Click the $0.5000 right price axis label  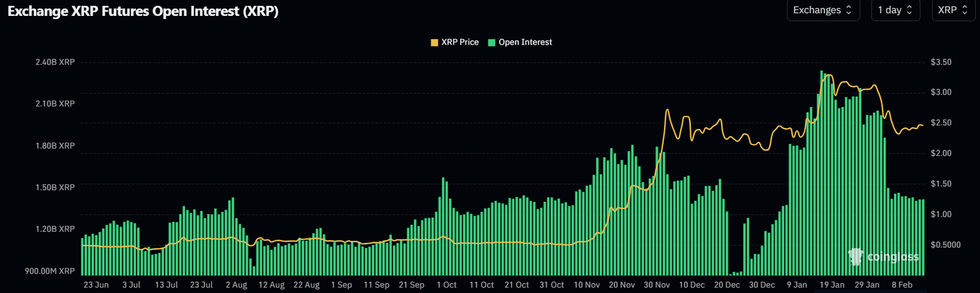tap(945, 245)
